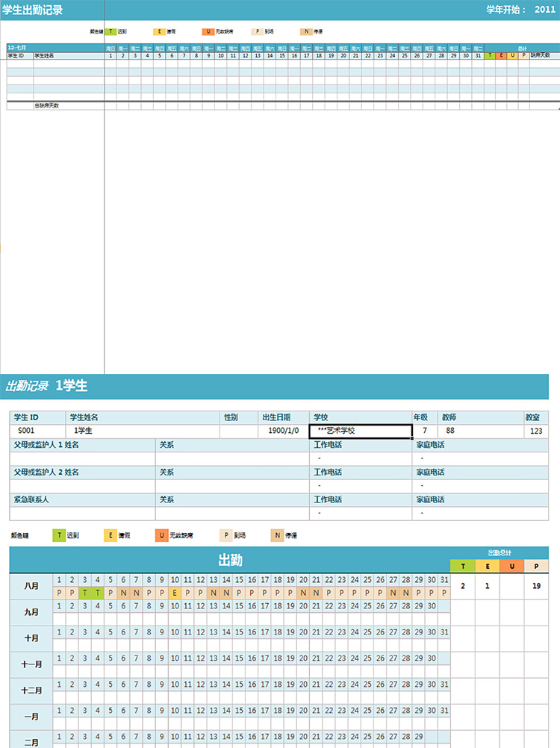Click 八月 excused total value 1
Image resolution: width=560 pixels, height=748 pixels.
487,586
